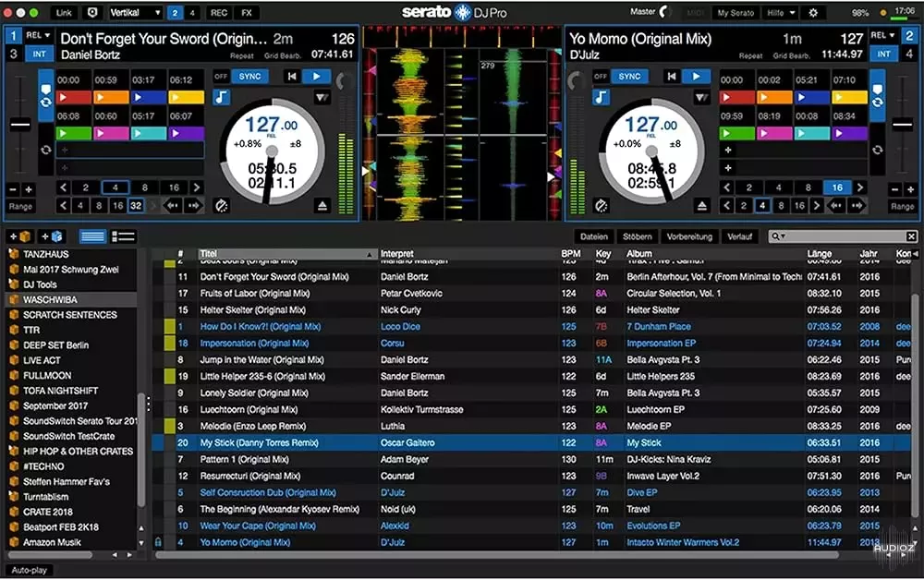Toggle Auto-play button
The image size is (924, 580).
pos(29,570)
